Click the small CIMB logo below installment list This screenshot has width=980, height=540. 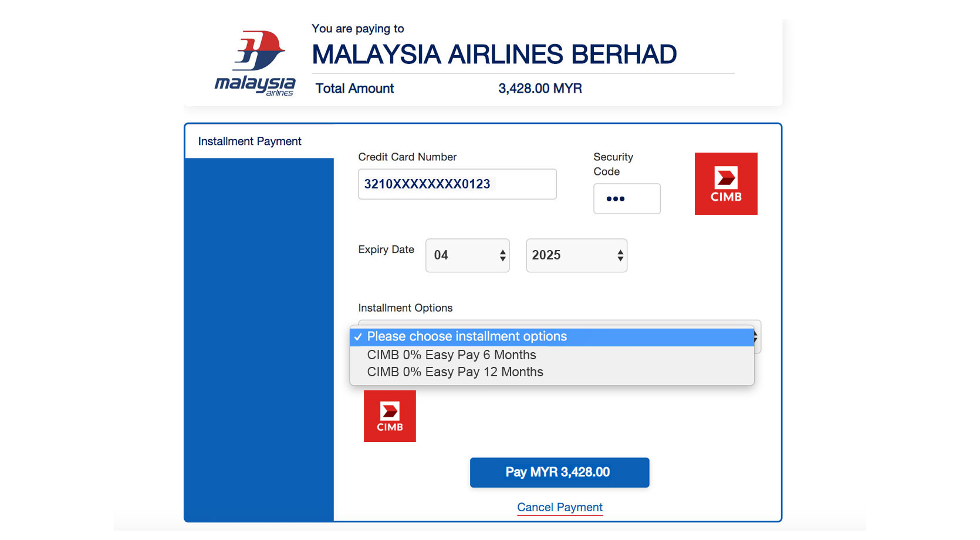390,416
